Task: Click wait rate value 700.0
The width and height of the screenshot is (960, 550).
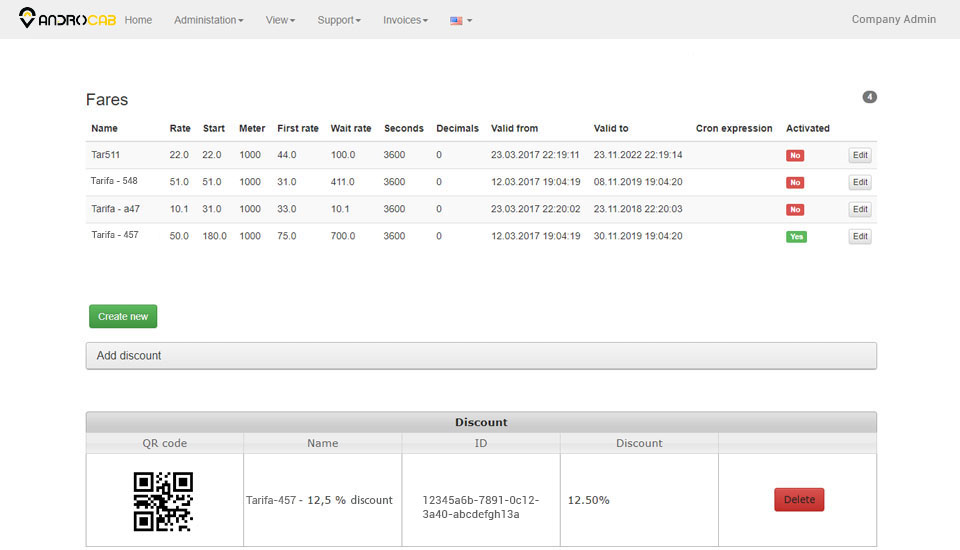Action: tap(343, 236)
